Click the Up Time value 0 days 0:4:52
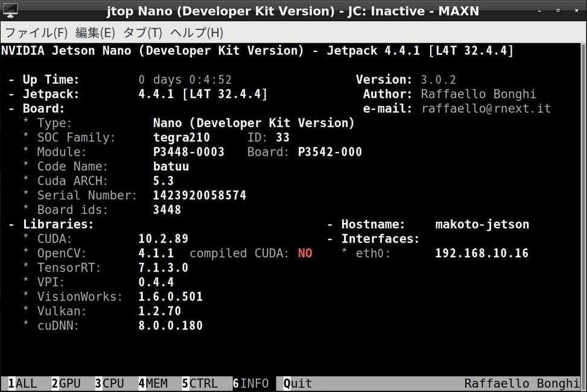Screen dimensions: 587x392 (185, 80)
